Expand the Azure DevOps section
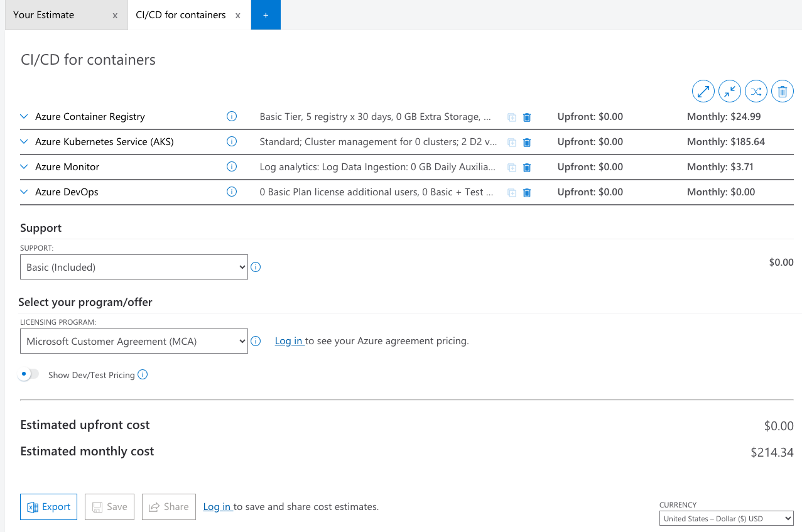Image resolution: width=802 pixels, height=532 pixels. tap(24, 192)
